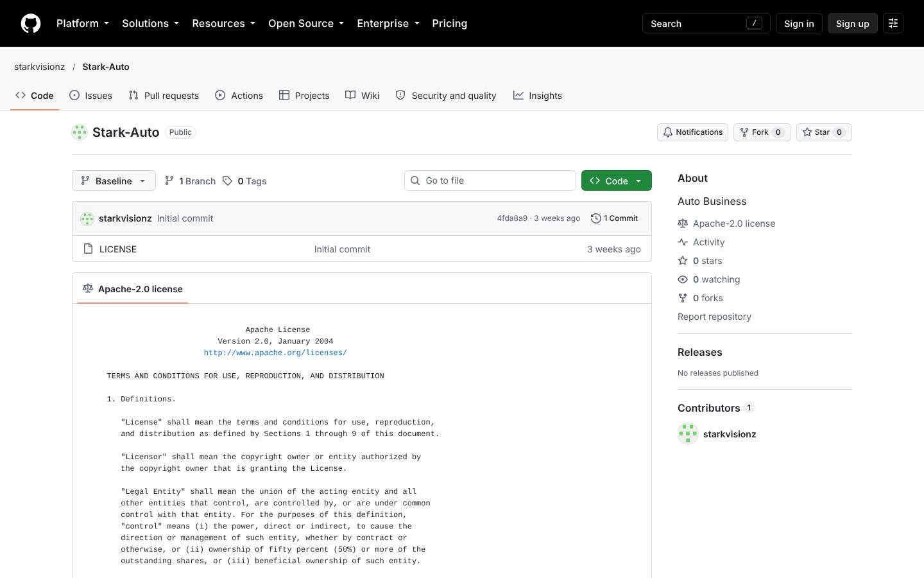The width and height of the screenshot is (924, 578).
Task: Click the Sign up button
Action: coord(852,24)
